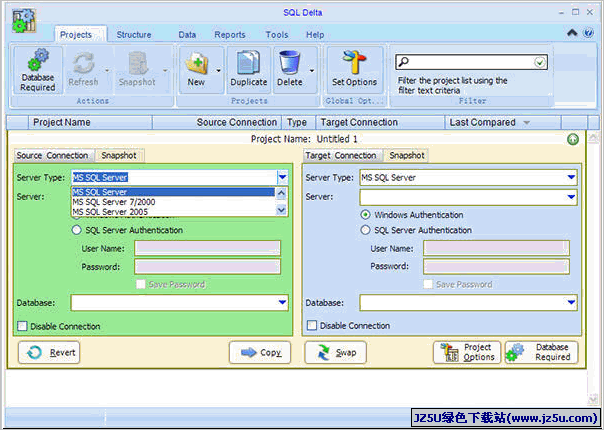Click bottom Database Required button

[x=542, y=352]
